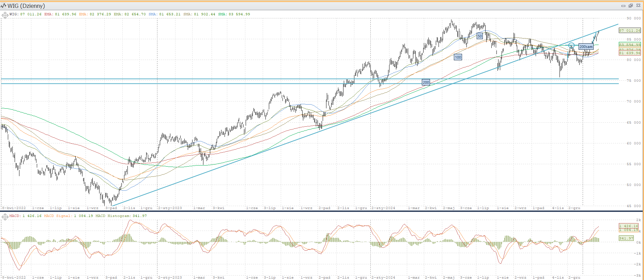Click the chart icon beside WIG (Dzienny) title
Screen dimensions: 644x280
(x=3, y=5)
